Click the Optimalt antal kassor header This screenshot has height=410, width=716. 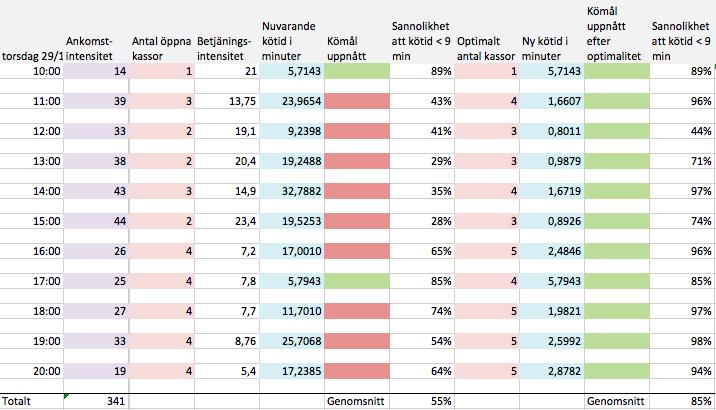pos(486,49)
